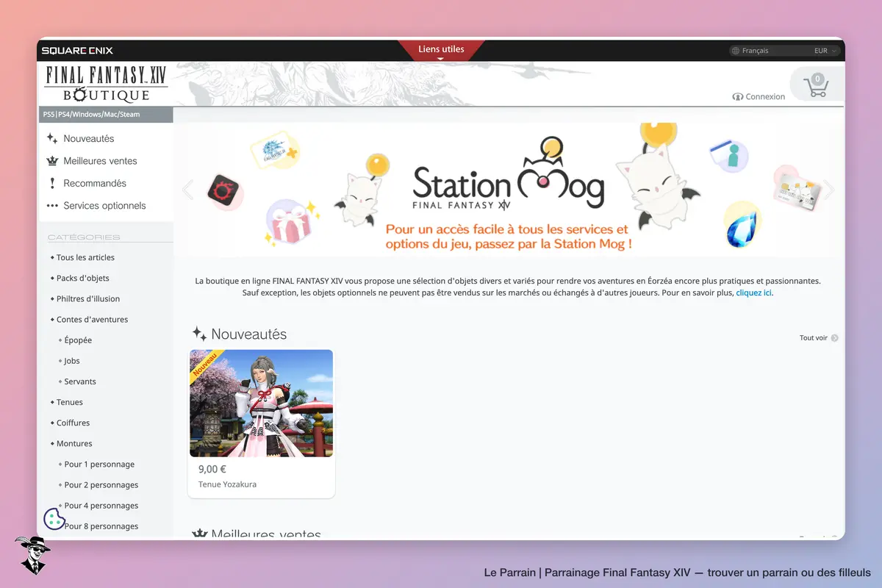The width and height of the screenshot is (882, 588).
Task: Follow the cliquez ici link
Action: pos(754,293)
